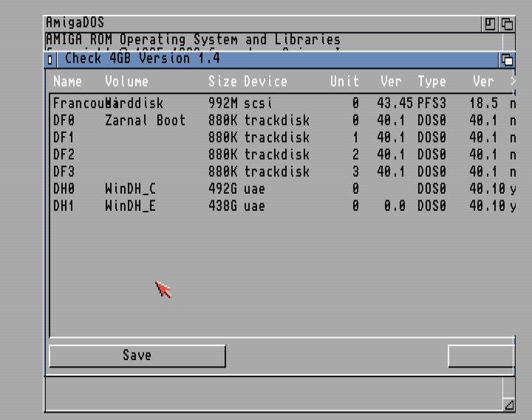Click the 492G size value
532x420 pixels.
point(223,189)
